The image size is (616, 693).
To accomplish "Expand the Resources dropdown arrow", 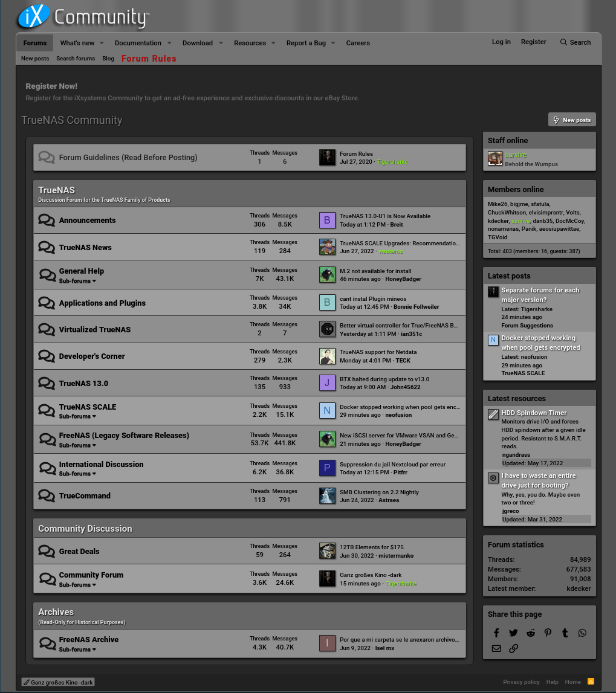I will [x=273, y=43].
